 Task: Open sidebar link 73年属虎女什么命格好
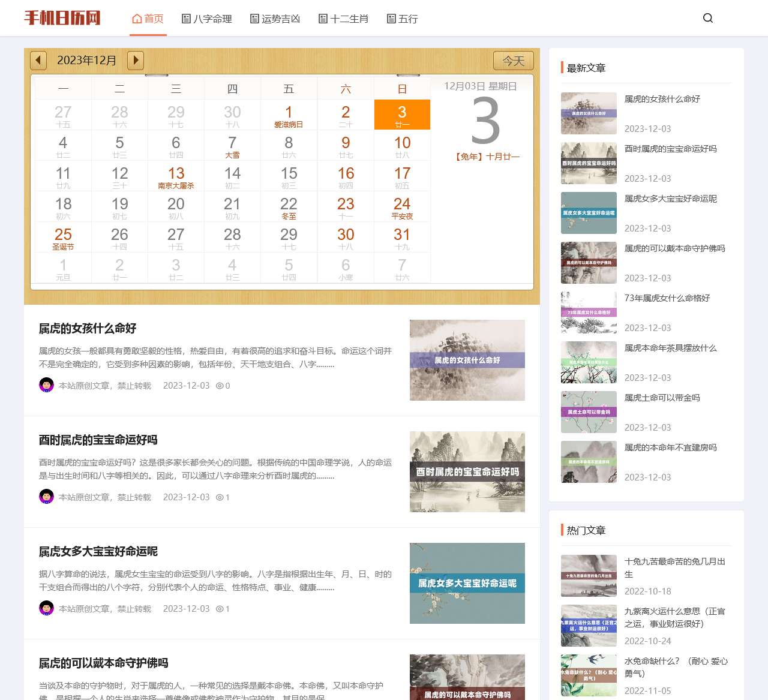(x=667, y=298)
